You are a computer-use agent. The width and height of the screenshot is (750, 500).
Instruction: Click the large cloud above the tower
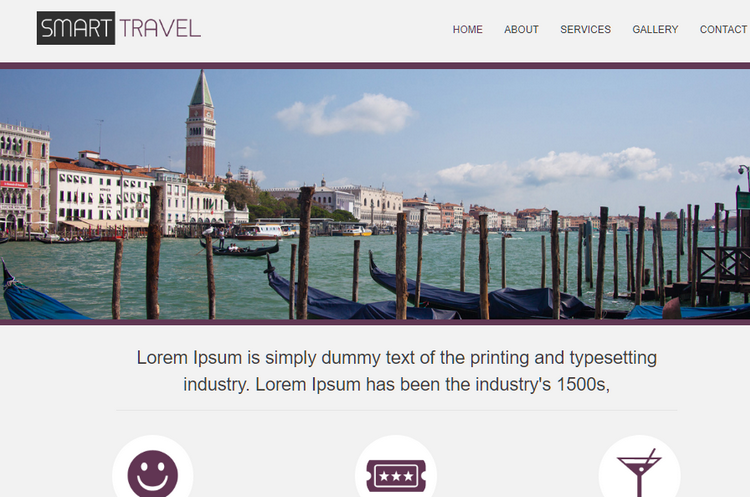[345, 114]
